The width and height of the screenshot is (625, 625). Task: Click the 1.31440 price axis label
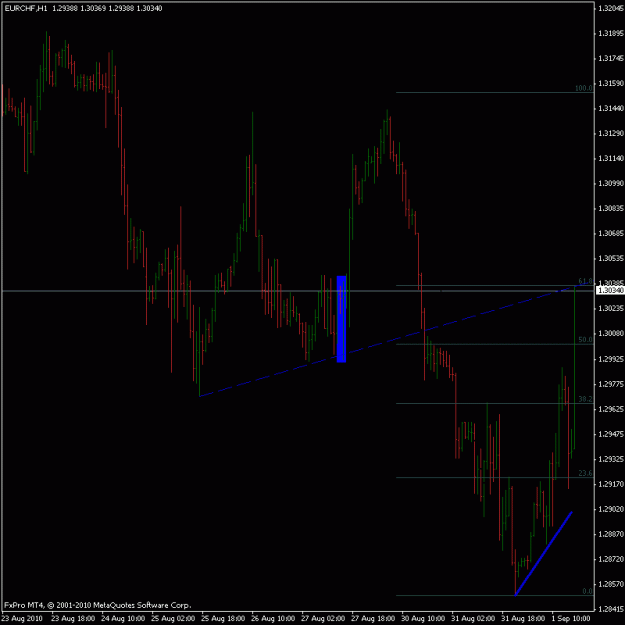[x=611, y=108]
